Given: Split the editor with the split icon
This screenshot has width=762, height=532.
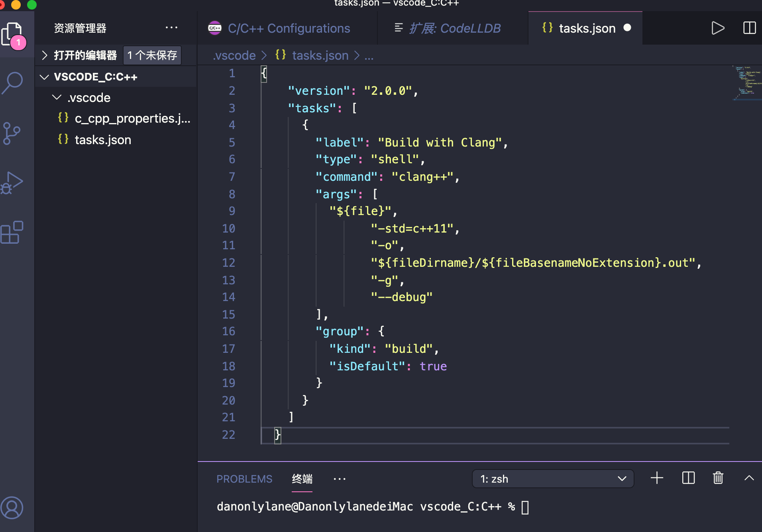Looking at the screenshot, I should click(x=750, y=28).
